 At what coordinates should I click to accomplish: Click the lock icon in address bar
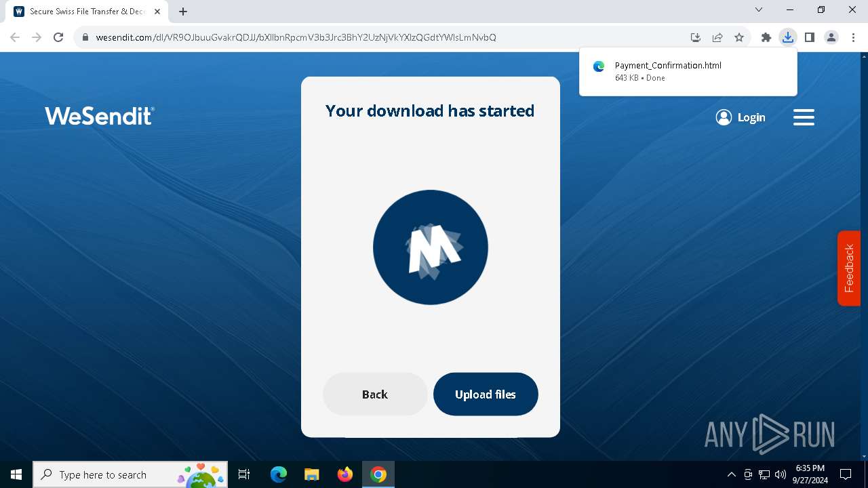85,37
